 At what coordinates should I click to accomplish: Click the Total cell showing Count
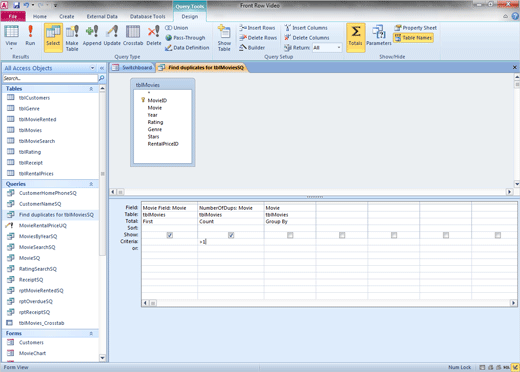[x=230, y=221]
